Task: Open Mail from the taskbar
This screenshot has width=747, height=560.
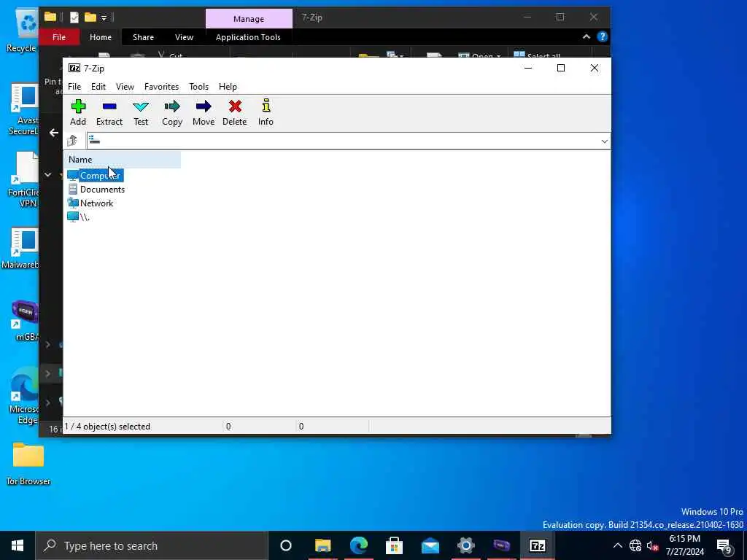Action: coord(430,545)
